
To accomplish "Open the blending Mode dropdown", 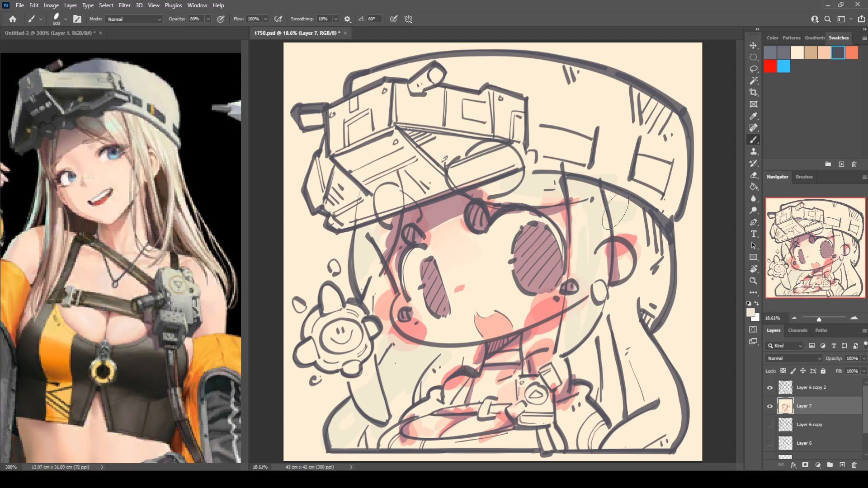I will [134, 19].
